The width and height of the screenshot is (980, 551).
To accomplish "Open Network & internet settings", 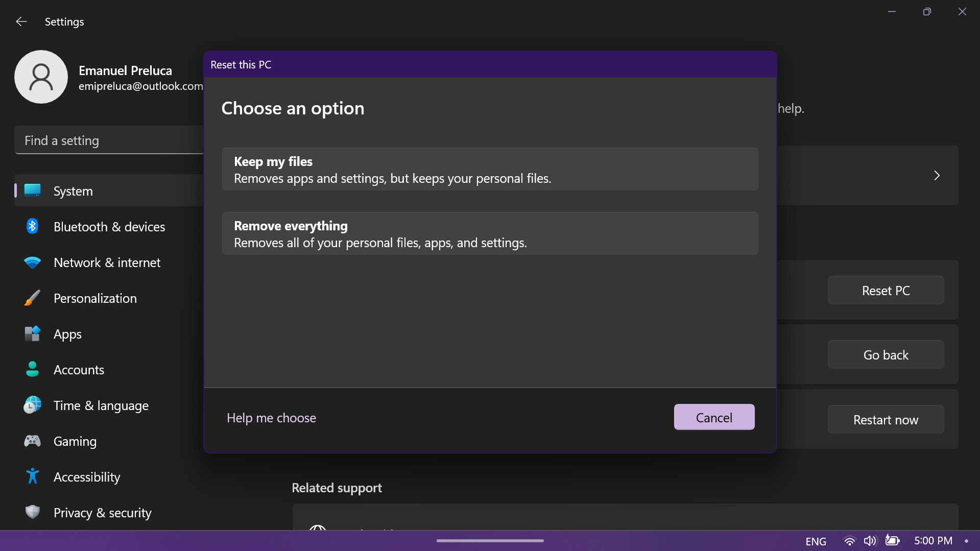I will click(32, 262).
